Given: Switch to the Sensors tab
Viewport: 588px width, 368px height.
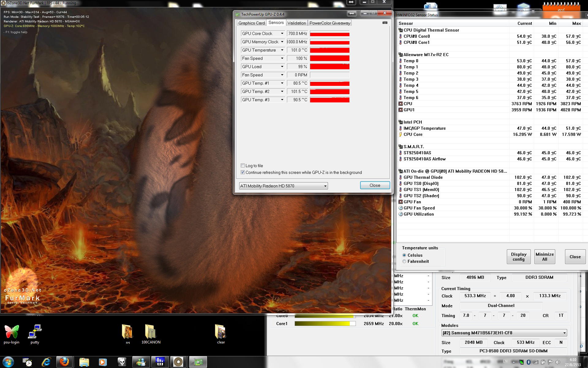Looking at the screenshot, I should click(x=276, y=23).
